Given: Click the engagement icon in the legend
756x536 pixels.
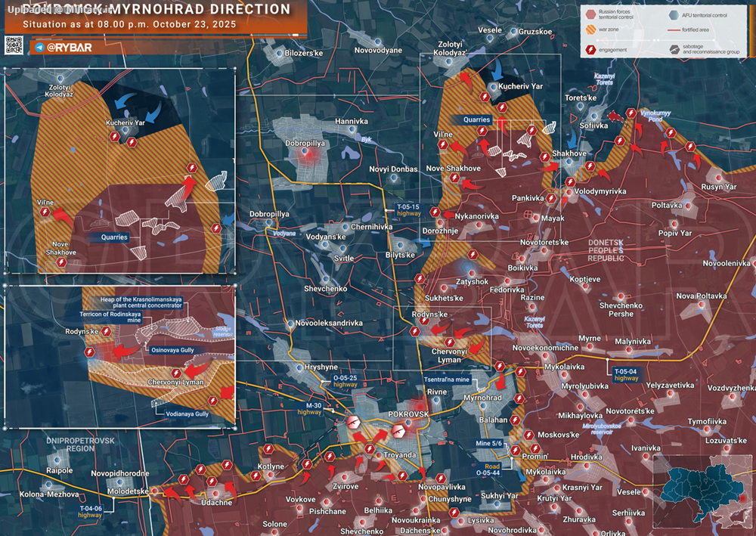Looking at the screenshot, I should click(590, 51).
